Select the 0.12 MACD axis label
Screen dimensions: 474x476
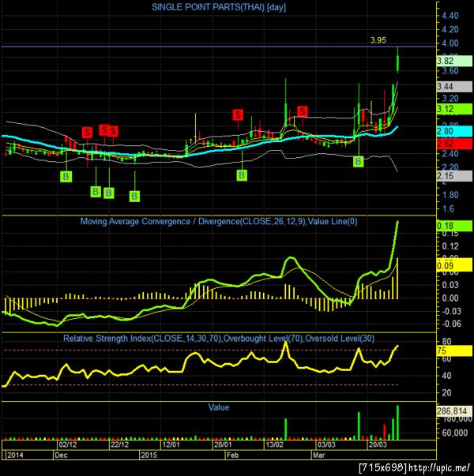pyautogui.click(x=450, y=246)
